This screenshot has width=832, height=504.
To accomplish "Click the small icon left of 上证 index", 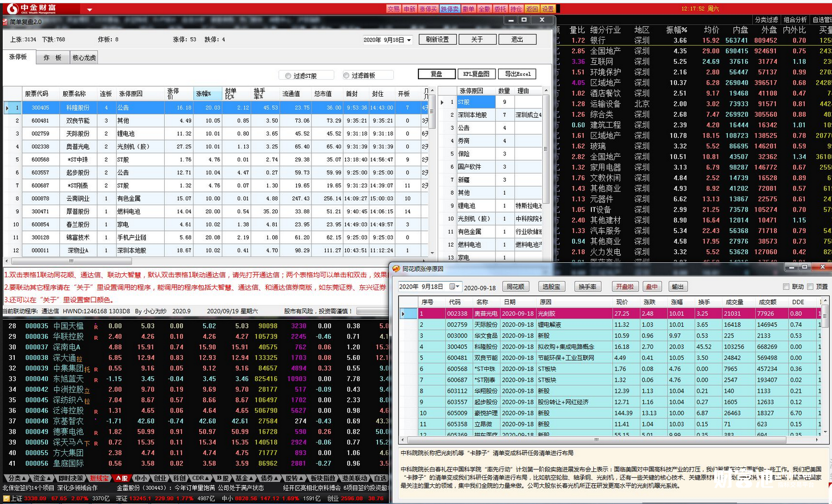I will point(5,499).
